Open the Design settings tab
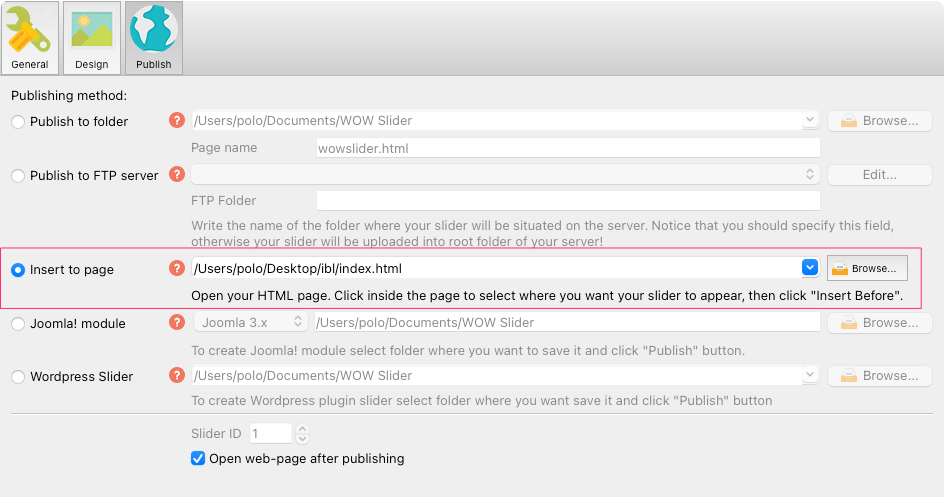 [91, 38]
